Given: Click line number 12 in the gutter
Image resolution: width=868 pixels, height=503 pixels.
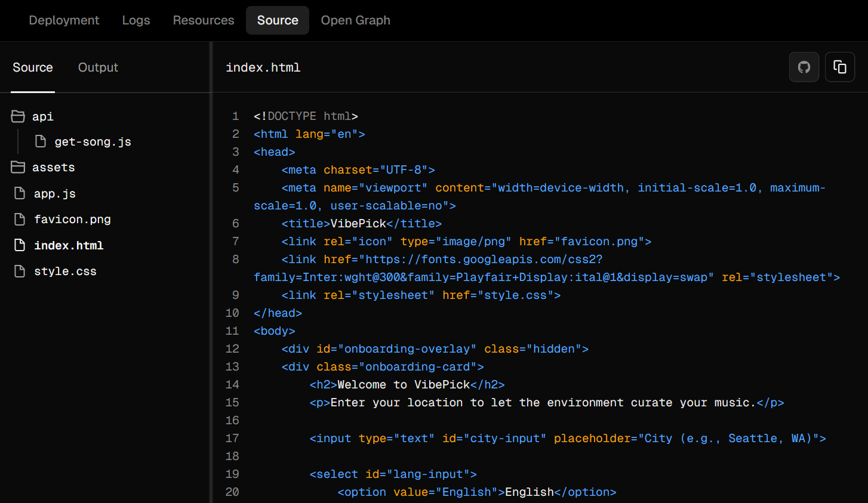Looking at the screenshot, I should (232, 349).
